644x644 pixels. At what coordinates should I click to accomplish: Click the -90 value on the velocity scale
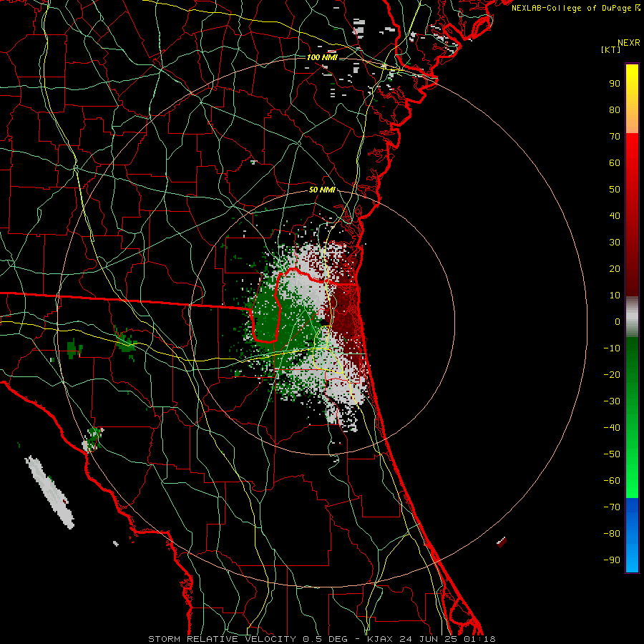click(x=612, y=560)
